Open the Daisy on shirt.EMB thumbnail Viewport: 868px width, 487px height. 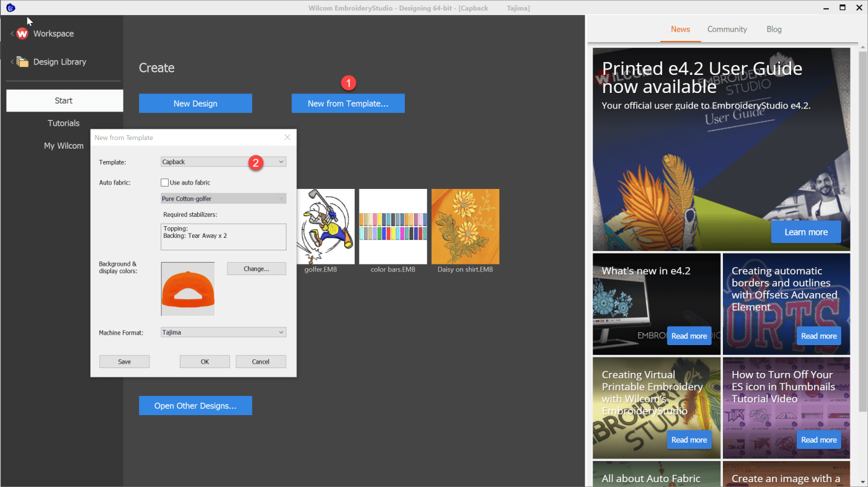pyautogui.click(x=465, y=226)
